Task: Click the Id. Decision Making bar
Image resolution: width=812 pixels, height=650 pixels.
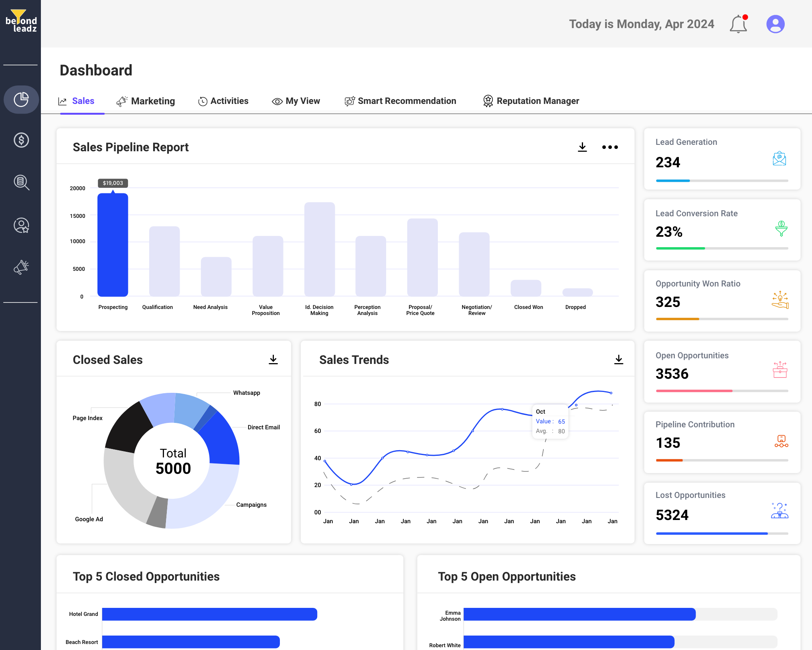Action: tap(319, 249)
